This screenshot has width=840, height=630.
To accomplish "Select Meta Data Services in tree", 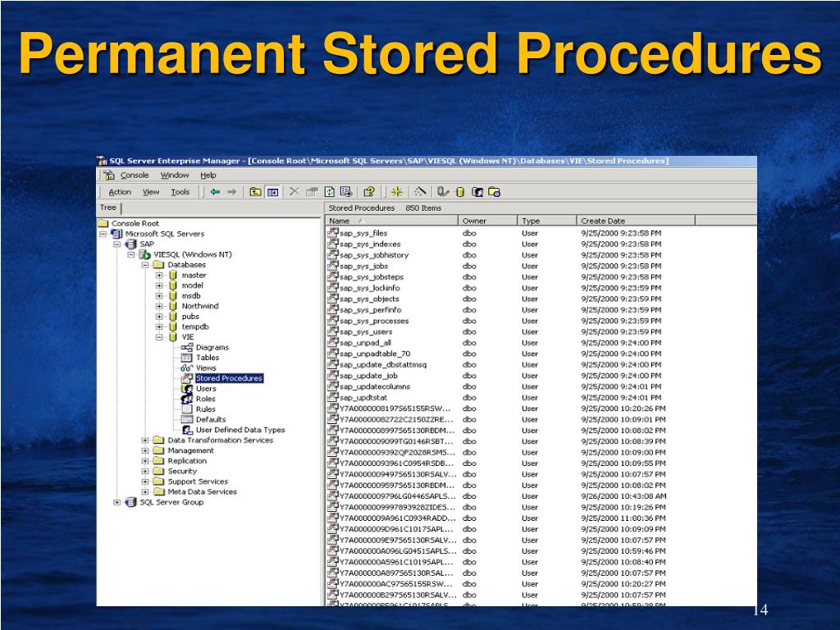I will pyautogui.click(x=202, y=492).
